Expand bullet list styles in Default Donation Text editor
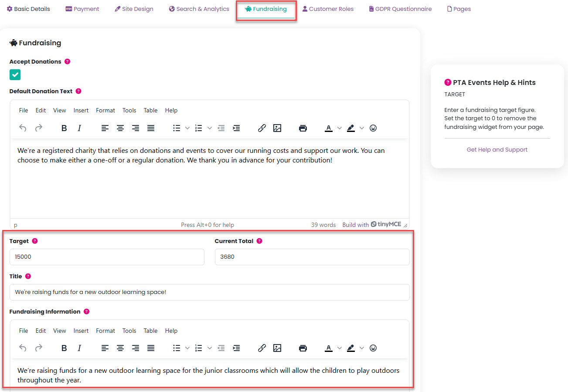This screenshot has height=392, width=568. 187,128
